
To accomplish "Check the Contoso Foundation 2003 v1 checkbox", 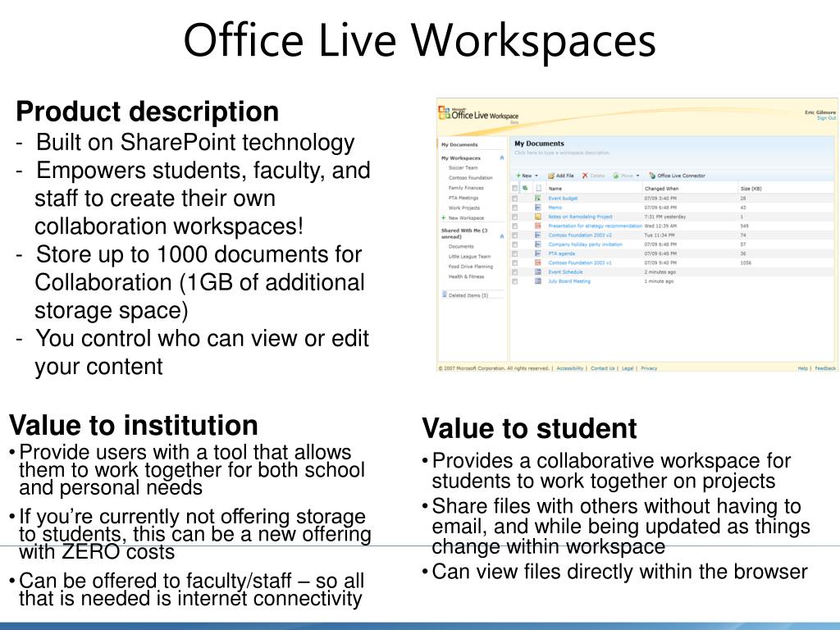I will [x=515, y=263].
